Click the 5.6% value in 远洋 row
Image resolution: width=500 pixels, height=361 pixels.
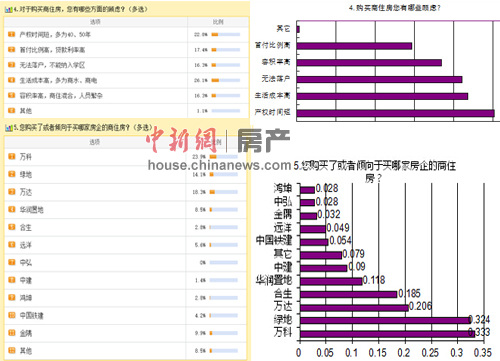click(200, 245)
